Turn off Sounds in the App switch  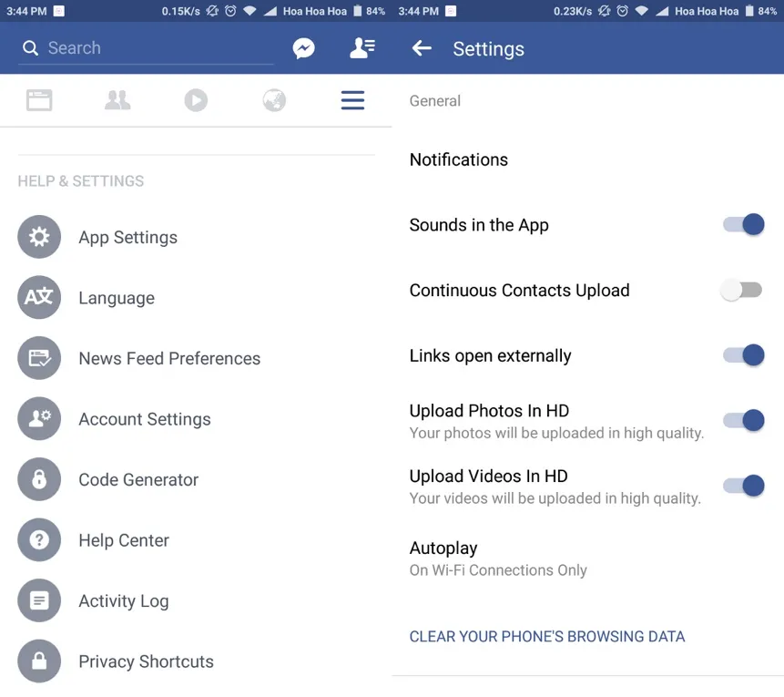[744, 224]
